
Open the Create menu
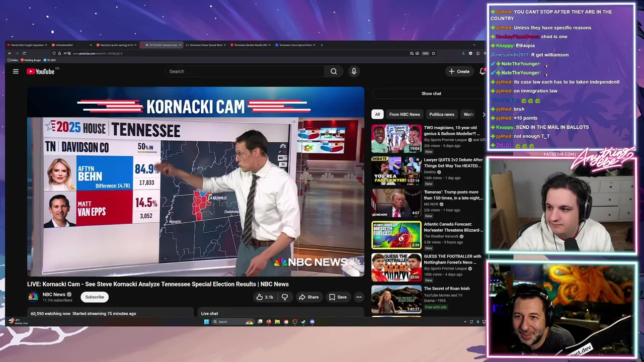[459, 71]
